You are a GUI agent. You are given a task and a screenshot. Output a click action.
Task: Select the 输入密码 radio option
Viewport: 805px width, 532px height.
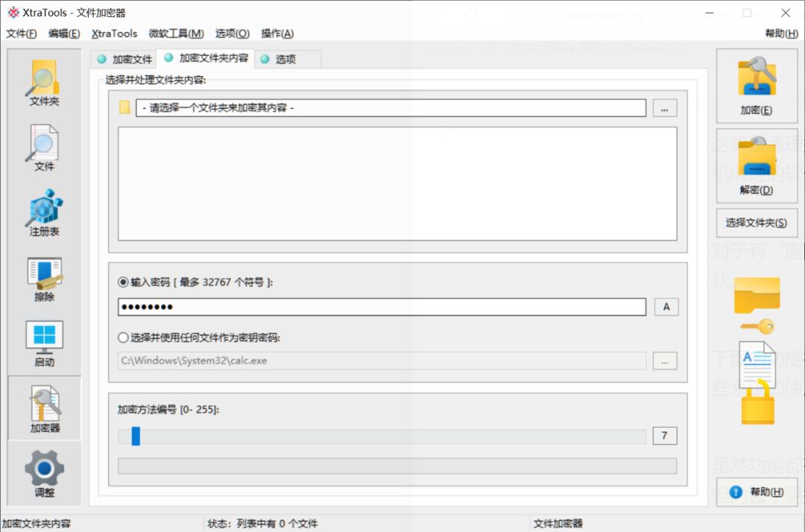coord(122,282)
